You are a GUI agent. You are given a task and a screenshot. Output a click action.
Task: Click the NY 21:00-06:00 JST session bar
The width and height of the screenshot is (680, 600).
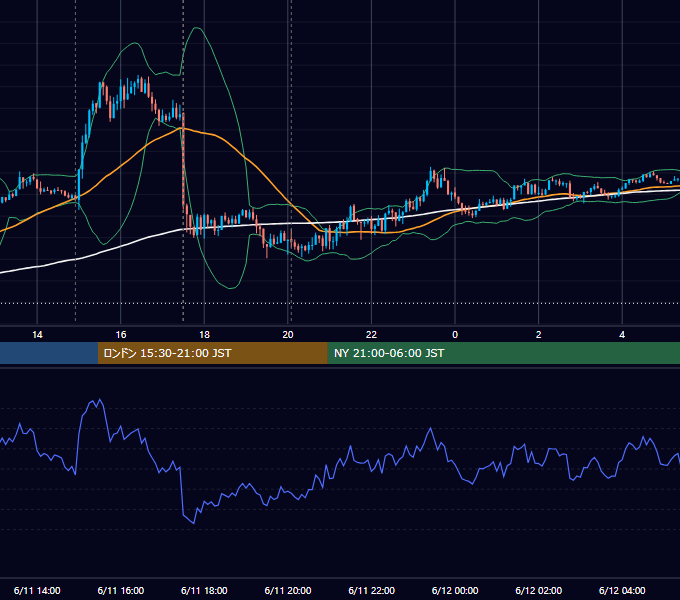(x=503, y=353)
